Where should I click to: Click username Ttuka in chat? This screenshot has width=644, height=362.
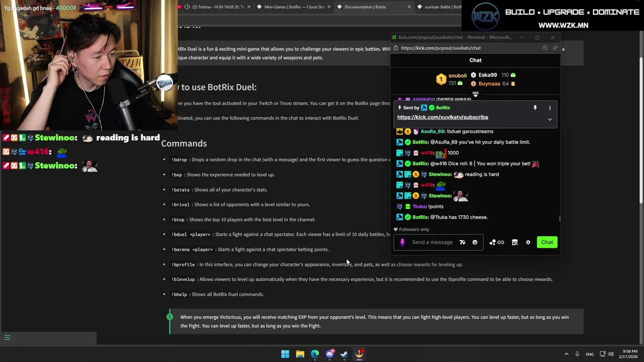pyautogui.click(x=419, y=206)
